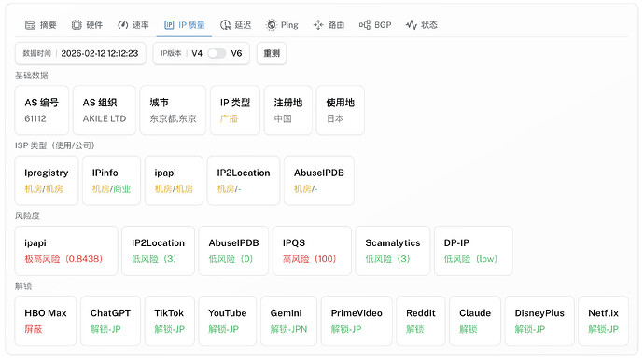Click the HBO Max 屏蔽 card

(x=46, y=321)
